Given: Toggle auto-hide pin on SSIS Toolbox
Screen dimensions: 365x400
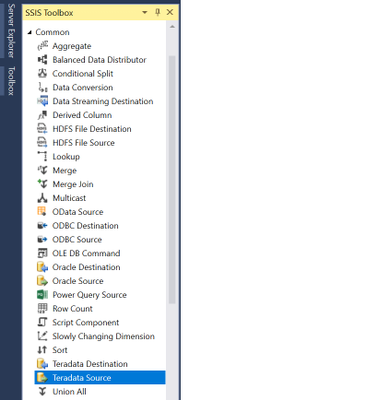Looking at the screenshot, I should click(158, 13).
